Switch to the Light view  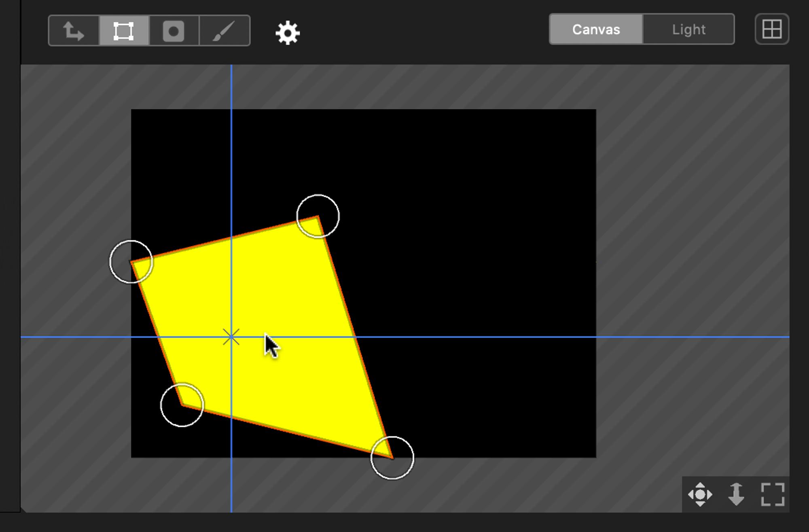tap(688, 29)
